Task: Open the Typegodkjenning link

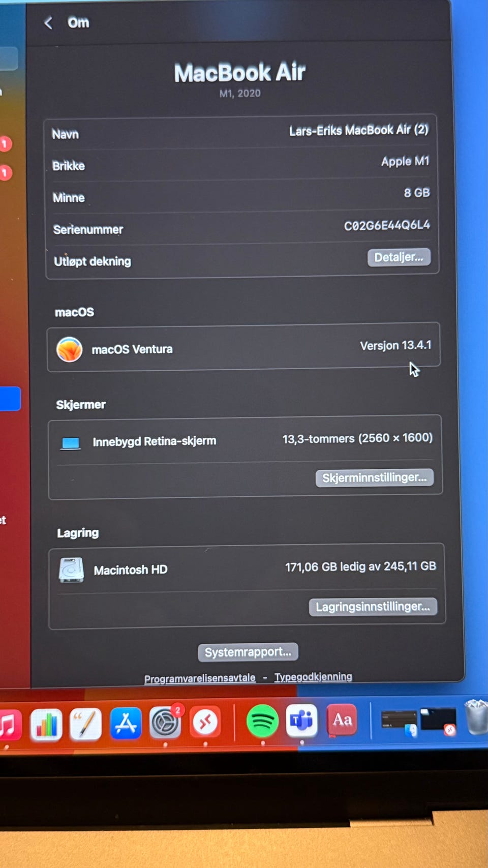Action: pyautogui.click(x=313, y=677)
